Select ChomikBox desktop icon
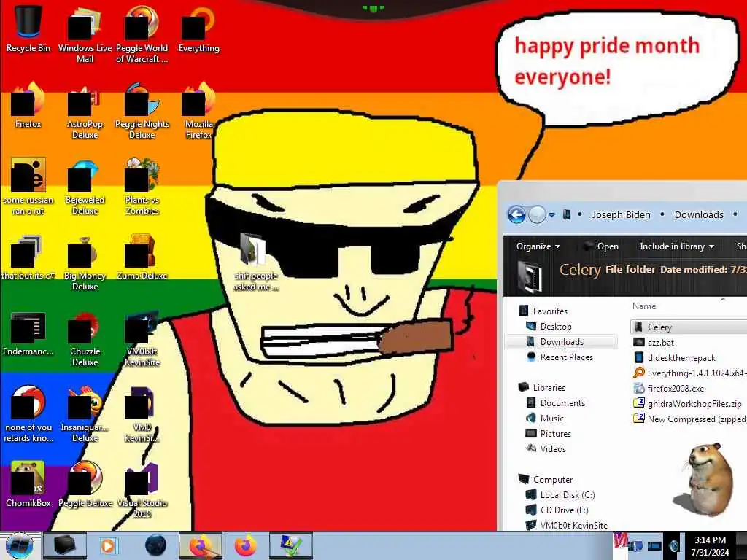The image size is (747, 560). click(28, 484)
